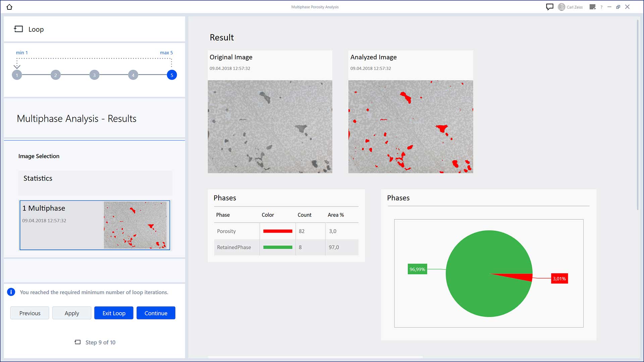Click the Exit Loop button
Image resolution: width=644 pixels, height=362 pixels.
(x=114, y=313)
